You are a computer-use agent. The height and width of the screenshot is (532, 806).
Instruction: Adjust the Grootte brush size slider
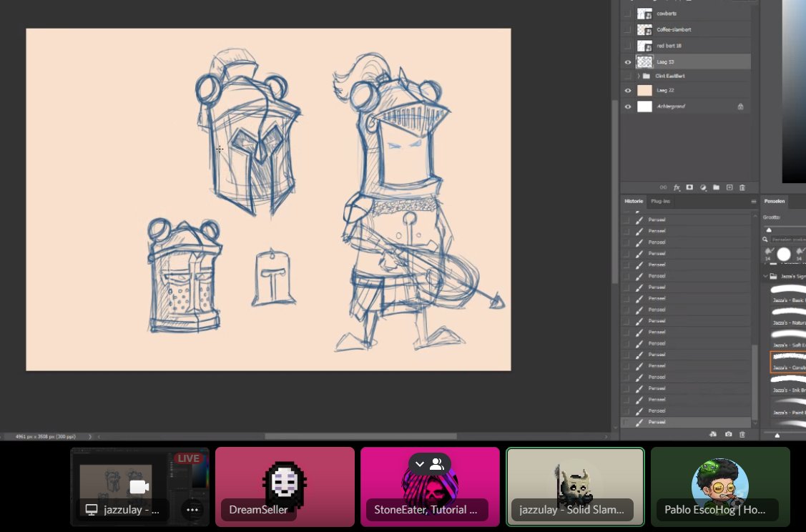click(769, 230)
